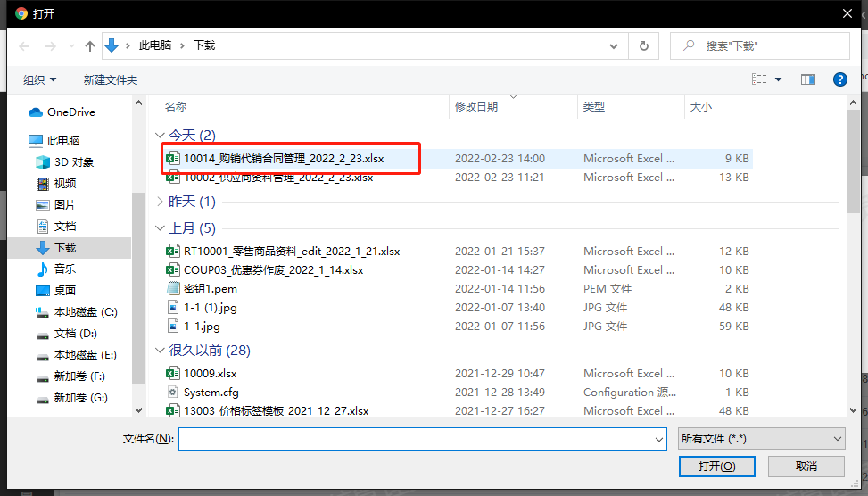Click the 打开(O) button
The height and width of the screenshot is (496, 868).
(717, 467)
